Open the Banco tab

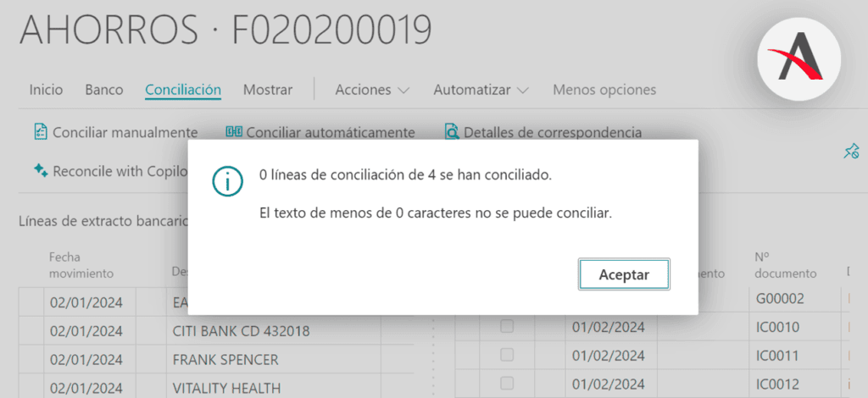(x=104, y=90)
